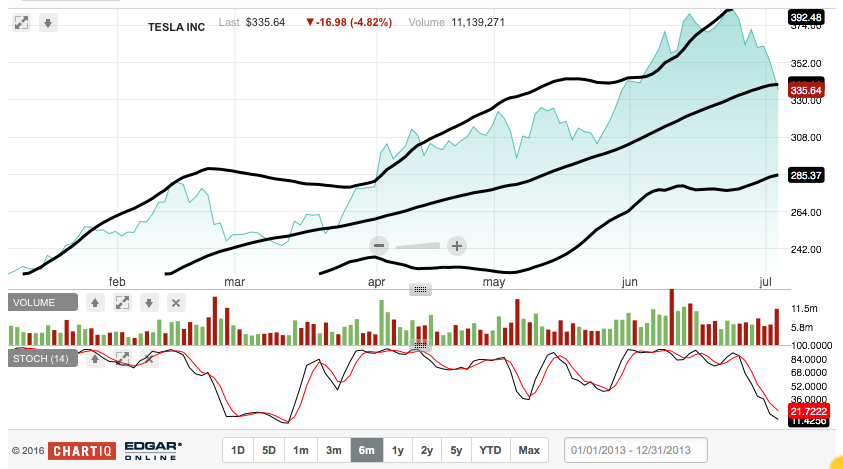The height and width of the screenshot is (469, 843).
Task: Select the 1D time range
Action: pyautogui.click(x=238, y=450)
